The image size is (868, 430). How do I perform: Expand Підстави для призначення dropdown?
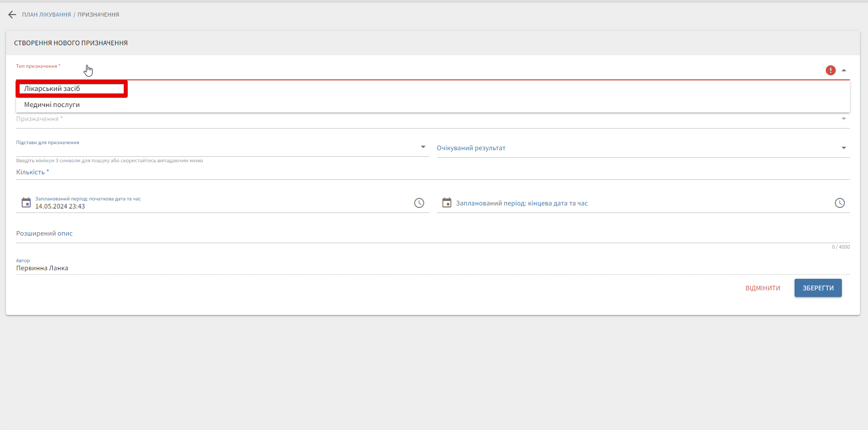click(423, 147)
